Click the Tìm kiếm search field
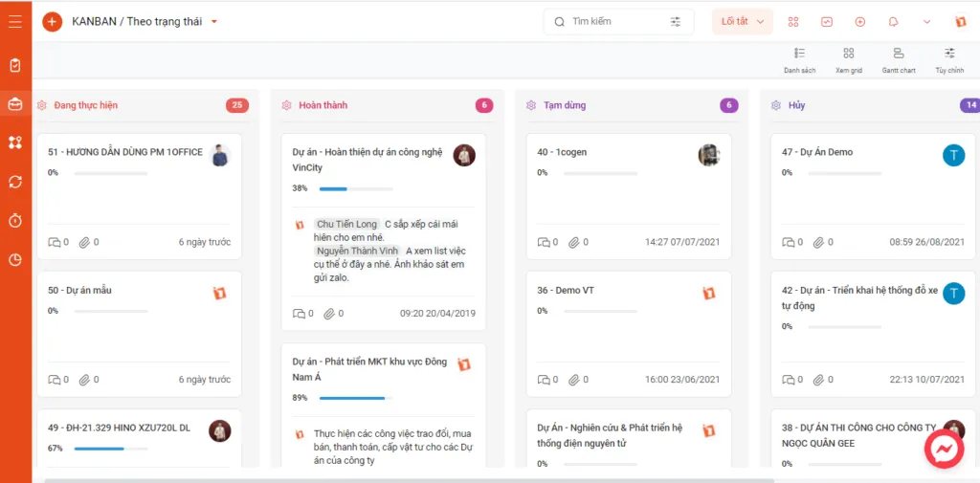Image resolution: width=980 pixels, height=483 pixels. [618, 22]
